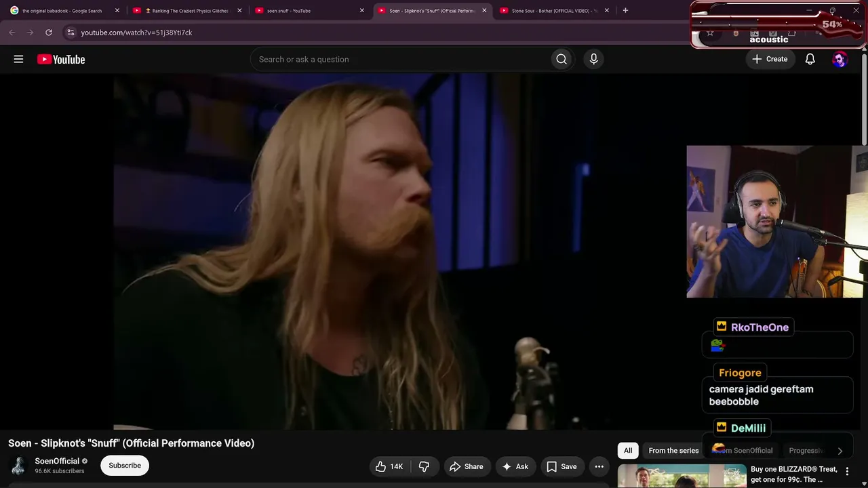The image size is (868, 488).
Task: Open the YouTube notifications bell
Action: coord(810,59)
